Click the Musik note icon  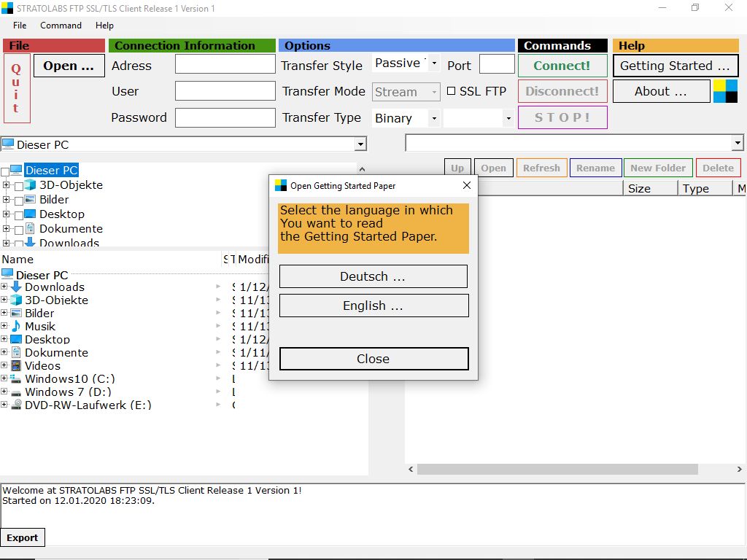coord(16,326)
